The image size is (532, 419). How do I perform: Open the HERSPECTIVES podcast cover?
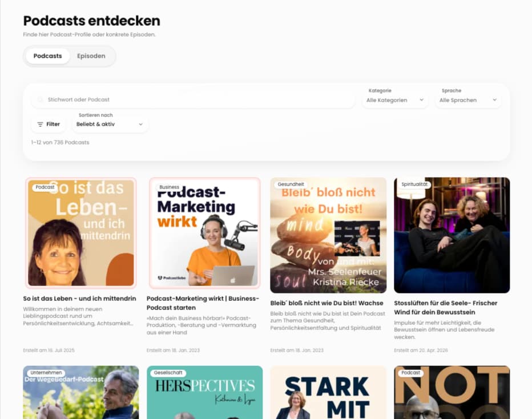pyautogui.click(x=204, y=393)
